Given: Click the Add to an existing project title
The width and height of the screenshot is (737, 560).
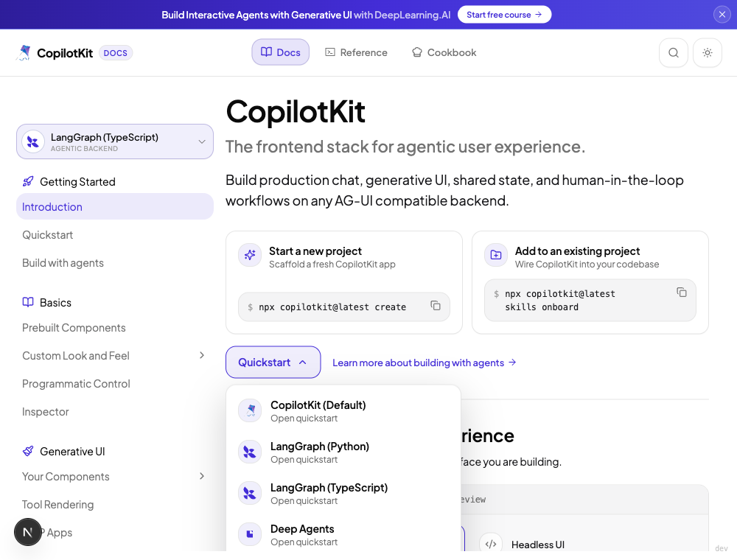Looking at the screenshot, I should tap(577, 251).
